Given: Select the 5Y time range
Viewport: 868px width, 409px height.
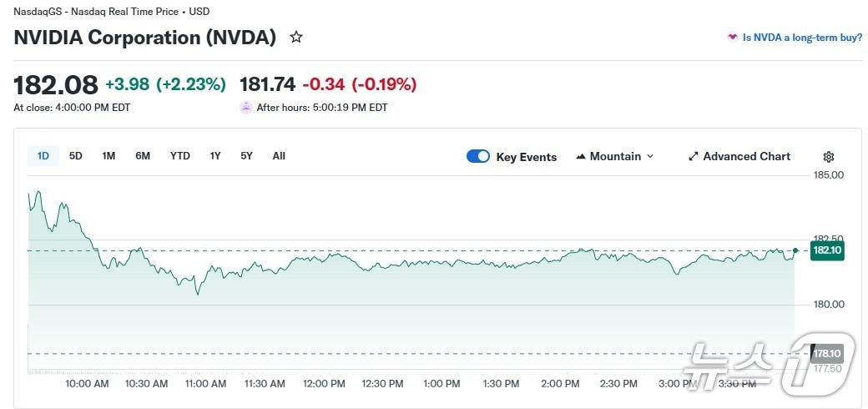Looking at the screenshot, I should pyautogui.click(x=246, y=156).
